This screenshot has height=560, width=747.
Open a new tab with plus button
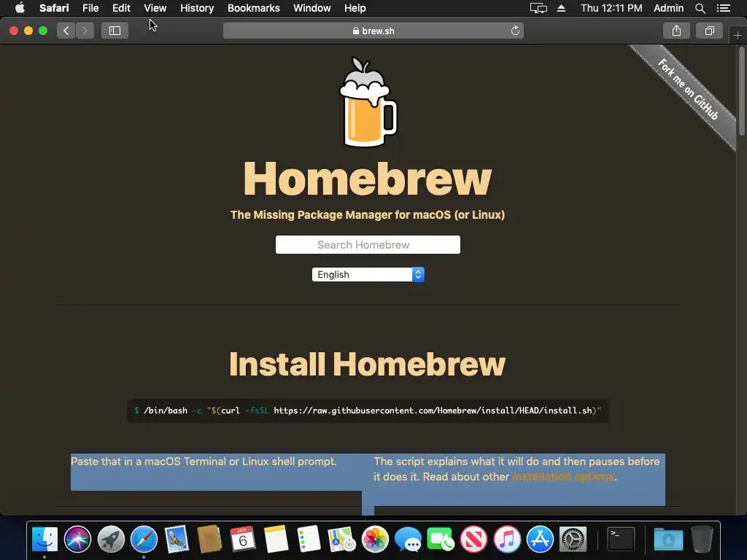738,36
